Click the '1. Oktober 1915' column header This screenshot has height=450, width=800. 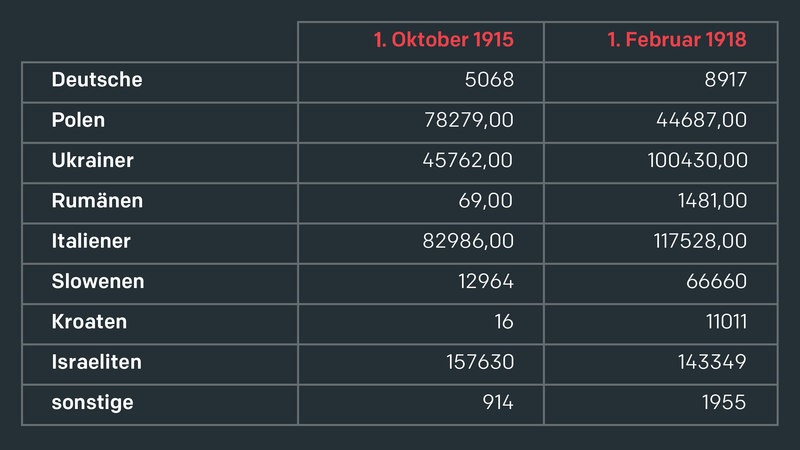[x=443, y=40]
